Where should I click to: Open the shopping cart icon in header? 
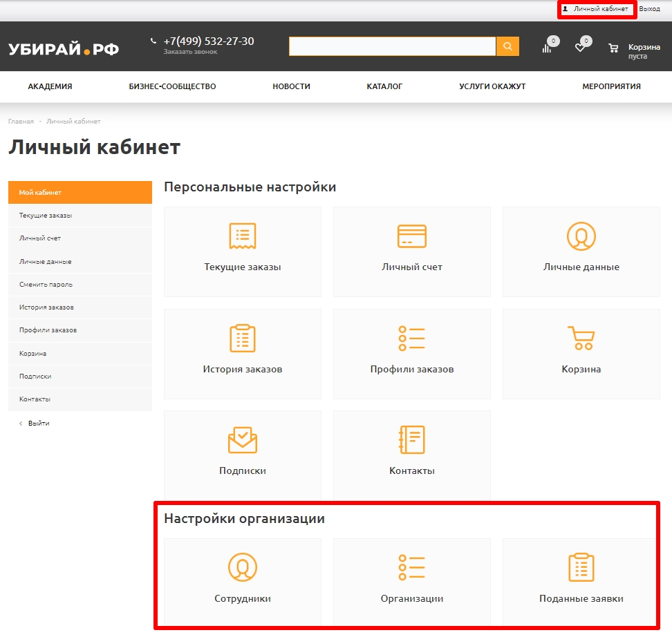point(613,48)
